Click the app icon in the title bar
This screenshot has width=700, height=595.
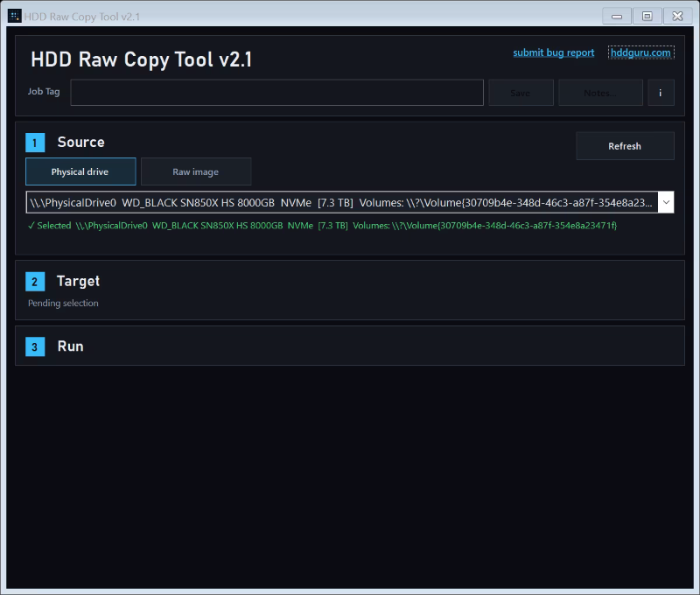click(x=15, y=17)
